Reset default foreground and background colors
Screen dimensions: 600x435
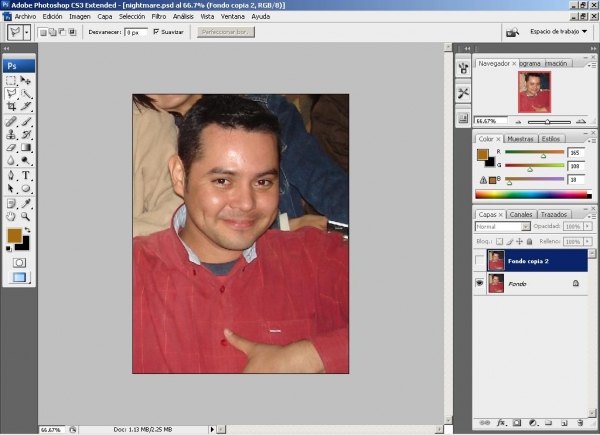(9, 249)
